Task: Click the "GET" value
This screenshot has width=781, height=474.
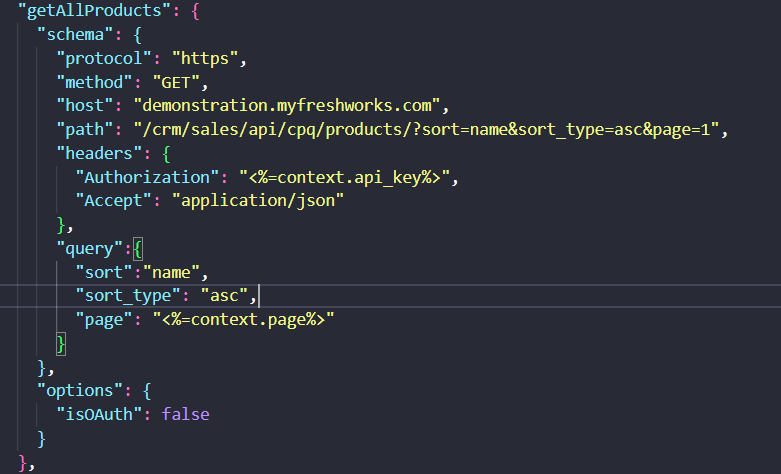Action: 176,82
